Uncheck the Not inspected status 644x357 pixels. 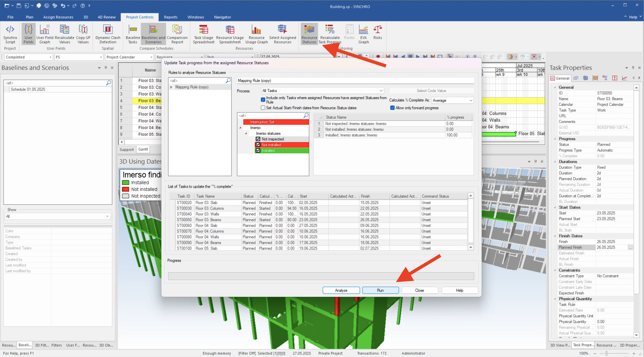point(258,139)
